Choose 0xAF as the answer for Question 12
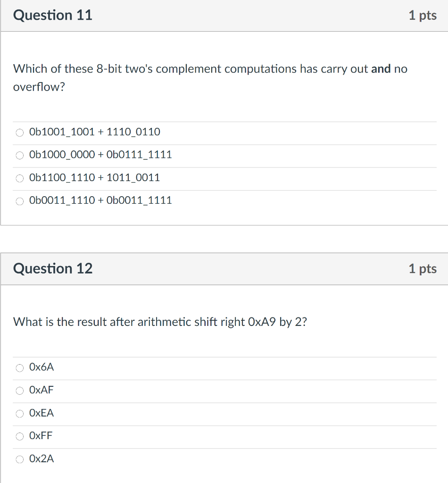 click(19, 391)
